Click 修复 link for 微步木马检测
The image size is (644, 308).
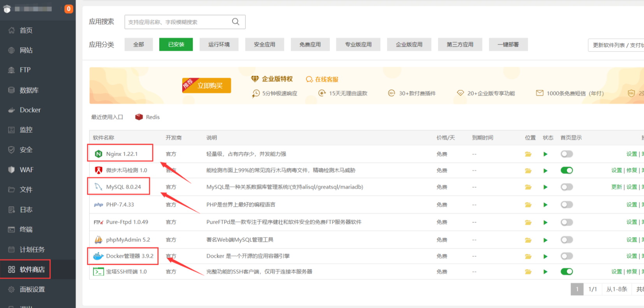(x=632, y=170)
